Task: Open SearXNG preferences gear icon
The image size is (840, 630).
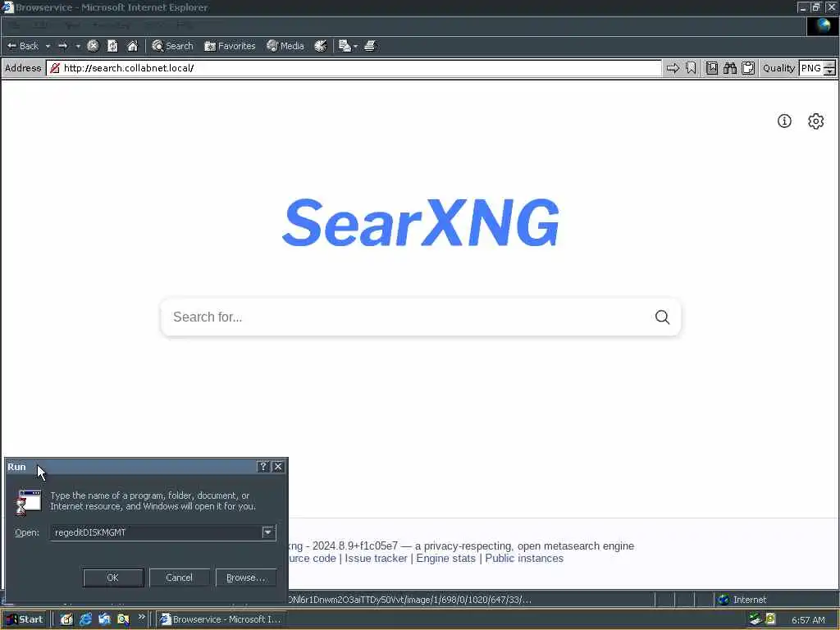Action: (x=816, y=121)
